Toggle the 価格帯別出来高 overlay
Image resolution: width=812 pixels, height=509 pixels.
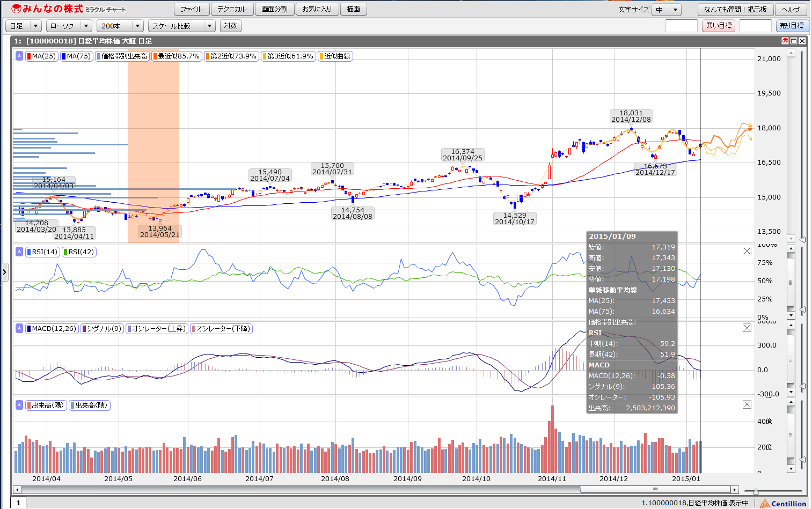(121, 56)
